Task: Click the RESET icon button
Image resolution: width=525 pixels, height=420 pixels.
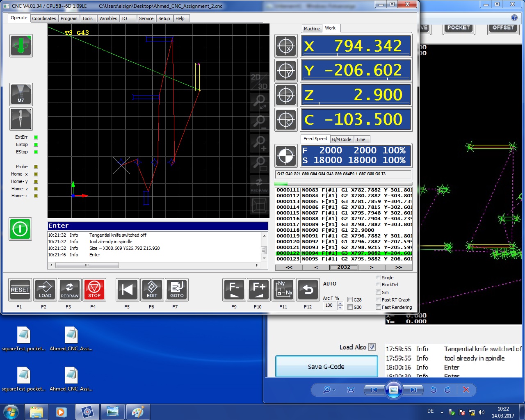Action: click(20, 290)
